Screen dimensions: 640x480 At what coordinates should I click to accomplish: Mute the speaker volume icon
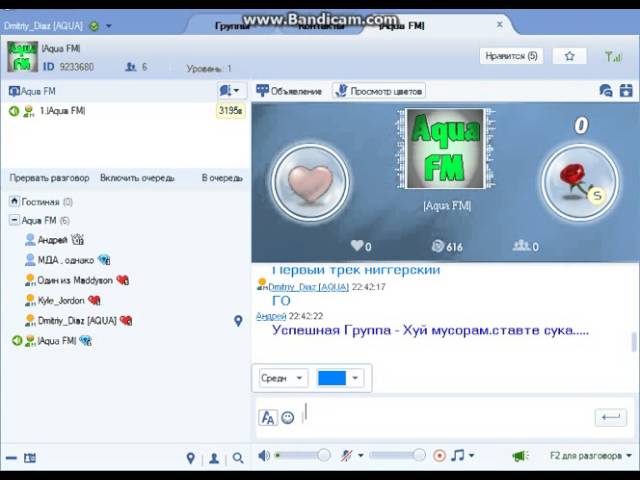tap(264, 456)
